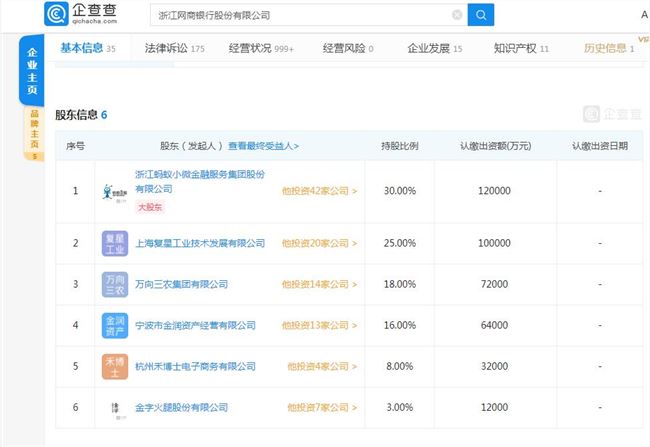Open 万向三农集团有限公司 link
This screenshot has width=650, height=447.
[x=182, y=284]
